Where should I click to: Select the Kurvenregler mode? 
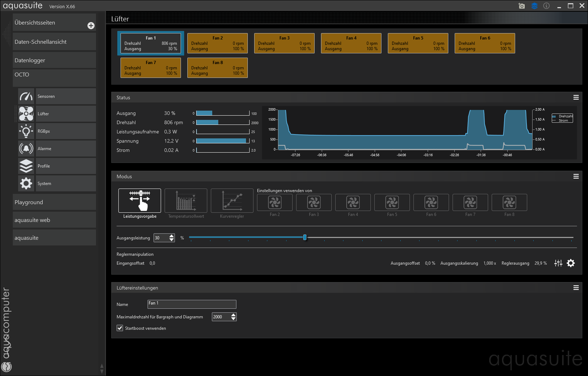(232, 201)
